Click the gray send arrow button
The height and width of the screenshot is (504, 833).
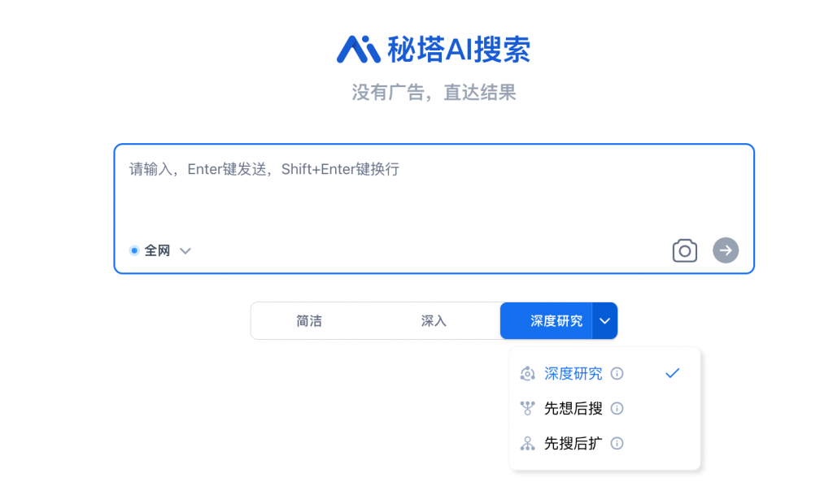click(x=725, y=250)
